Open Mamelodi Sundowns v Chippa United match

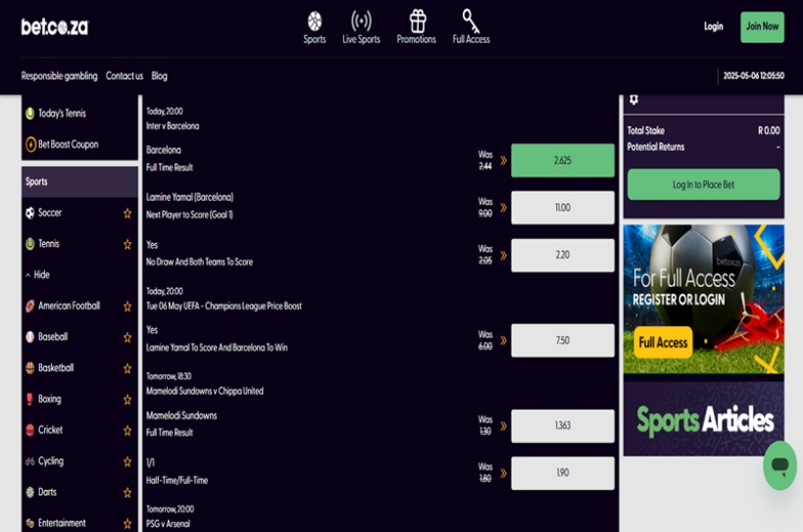point(205,391)
